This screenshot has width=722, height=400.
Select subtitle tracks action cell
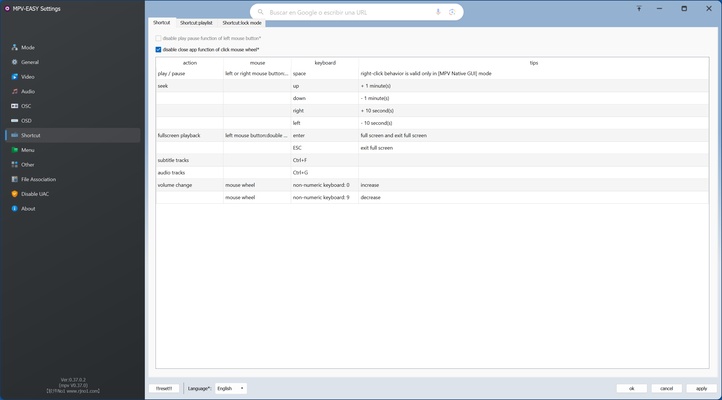(190, 160)
